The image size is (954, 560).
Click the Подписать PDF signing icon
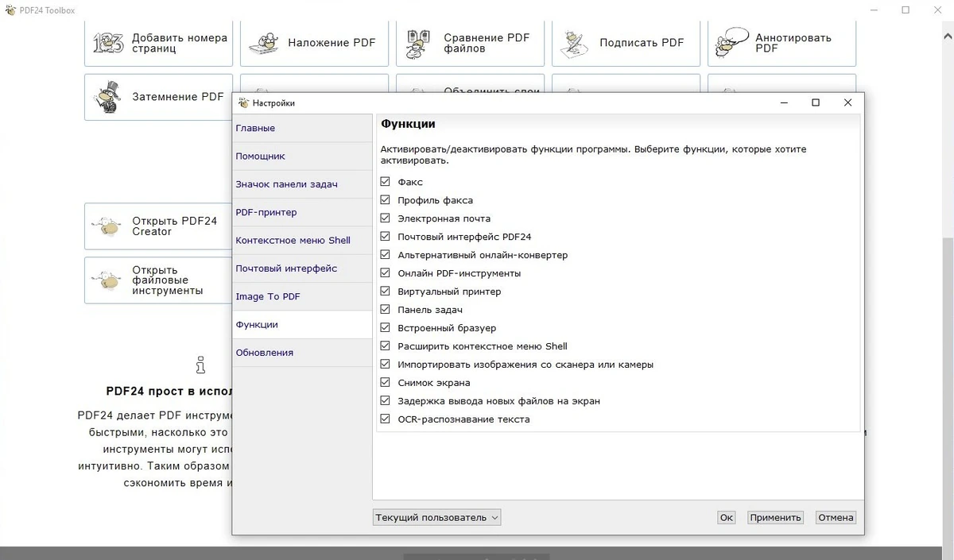click(574, 43)
